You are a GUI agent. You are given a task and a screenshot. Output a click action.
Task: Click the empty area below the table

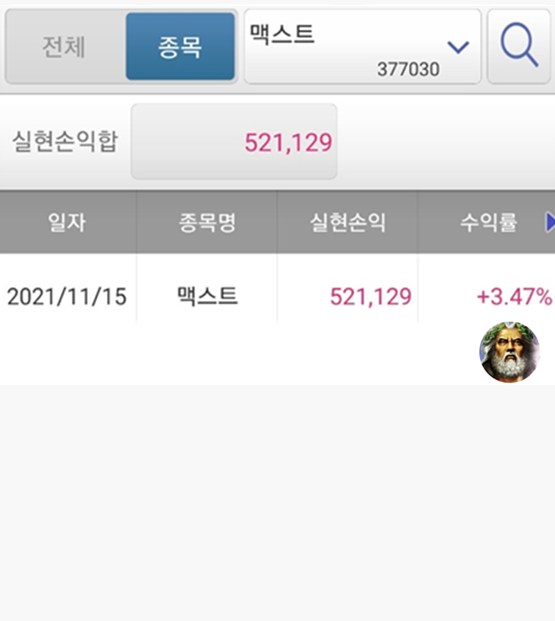[277, 503]
